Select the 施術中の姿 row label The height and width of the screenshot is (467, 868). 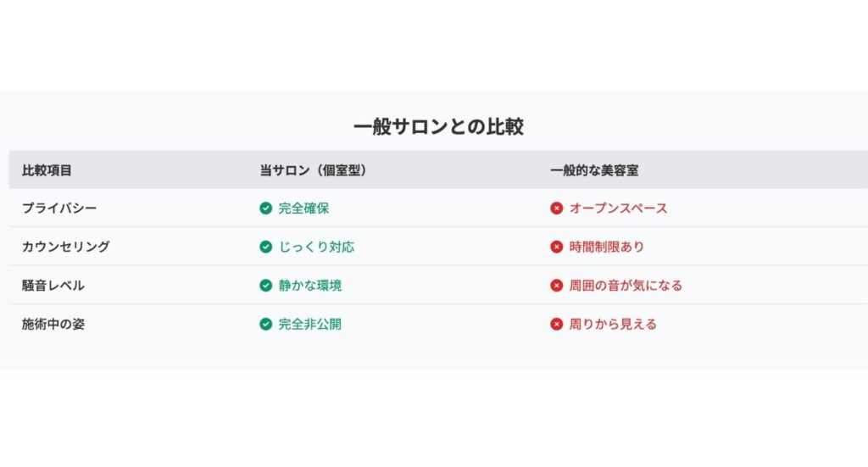tap(53, 325)
